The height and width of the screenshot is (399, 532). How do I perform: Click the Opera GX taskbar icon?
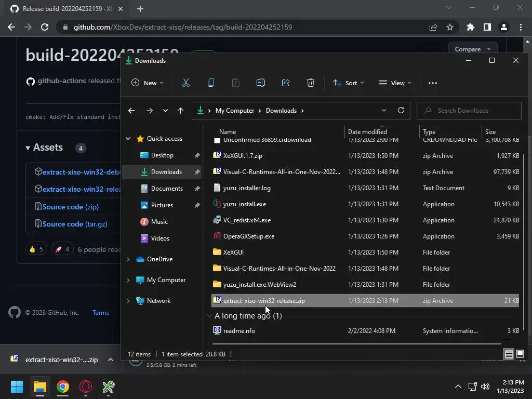tap(86, 387)
